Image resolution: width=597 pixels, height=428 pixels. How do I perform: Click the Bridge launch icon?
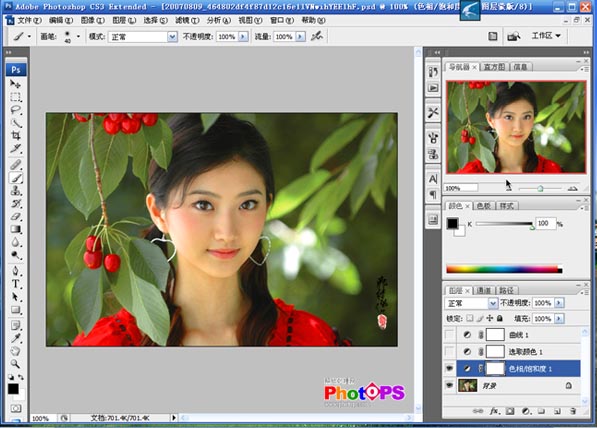pos(514,36)
